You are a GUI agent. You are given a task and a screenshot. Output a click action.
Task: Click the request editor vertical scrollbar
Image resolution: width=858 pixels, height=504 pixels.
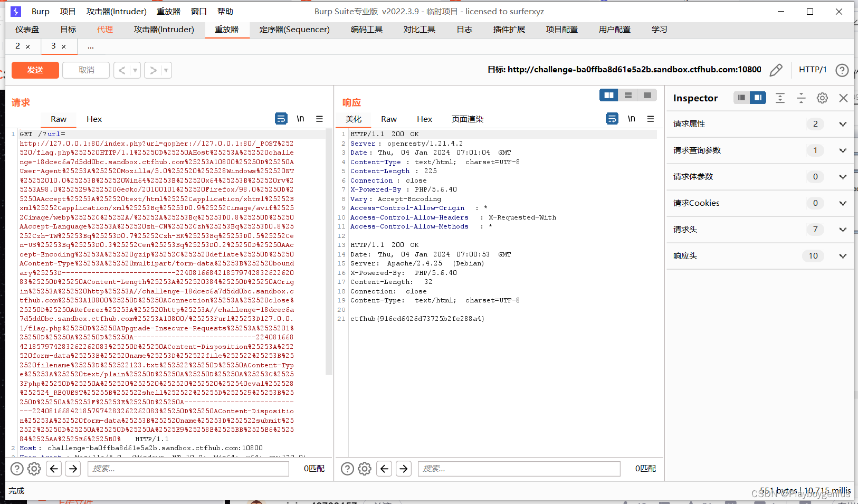coord(329,253)
